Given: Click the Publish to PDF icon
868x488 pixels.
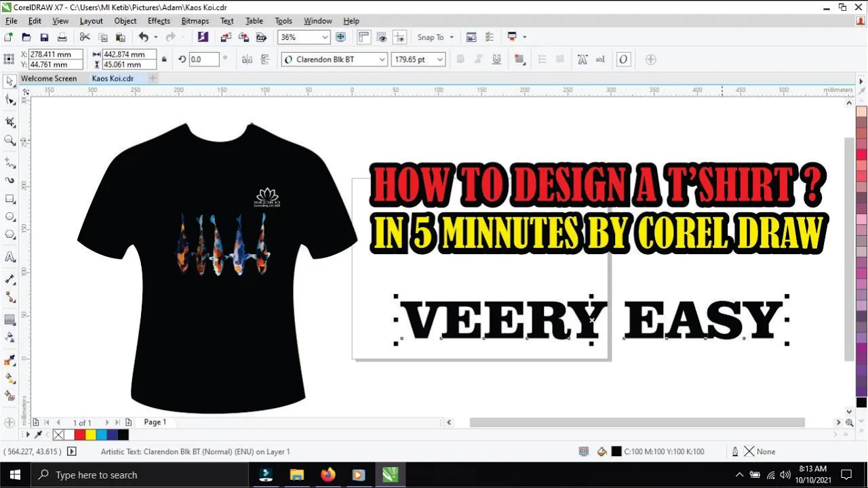Looking at the screenshot, I should tap(261, 37).
